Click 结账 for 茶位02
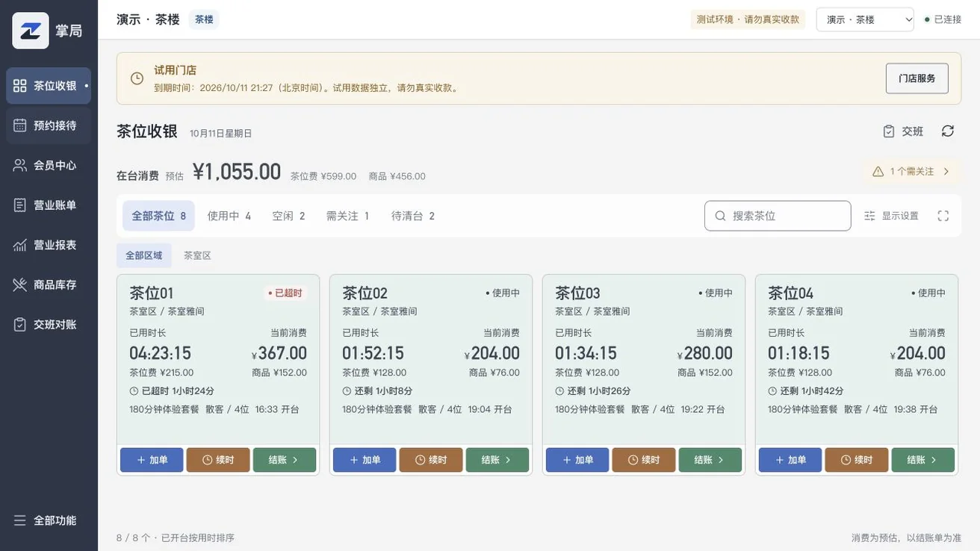Screen dimensions: 980x551 point(497,460)
